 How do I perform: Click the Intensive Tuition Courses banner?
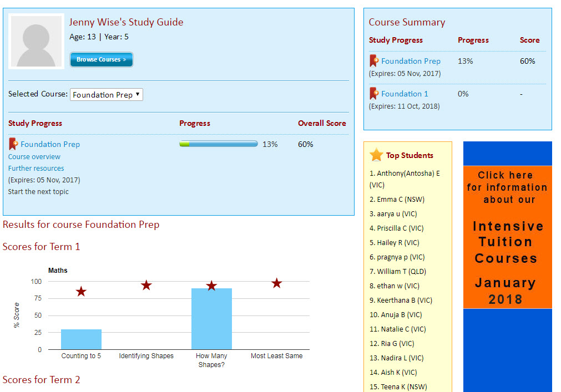pos(507,237)
